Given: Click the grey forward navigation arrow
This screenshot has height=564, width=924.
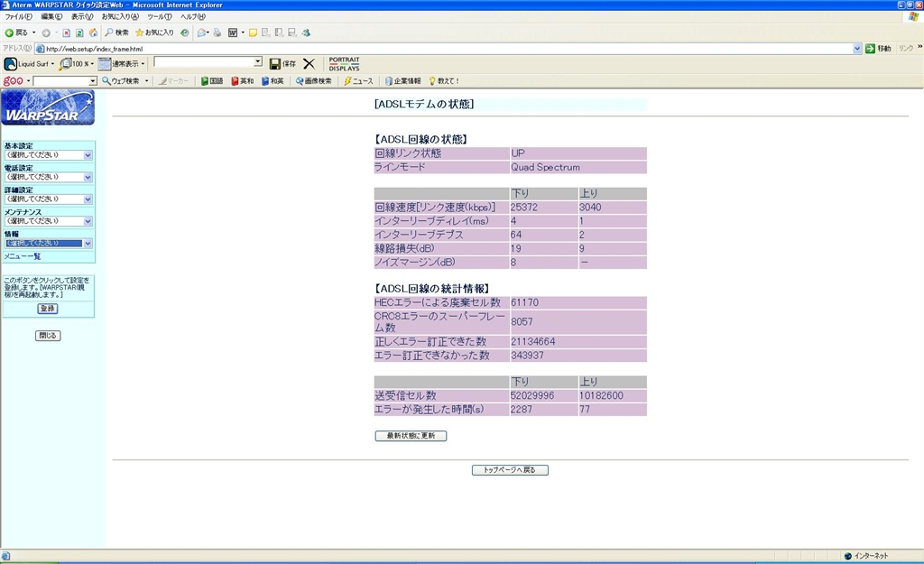Looking at the screenshot, I should 46,33.
